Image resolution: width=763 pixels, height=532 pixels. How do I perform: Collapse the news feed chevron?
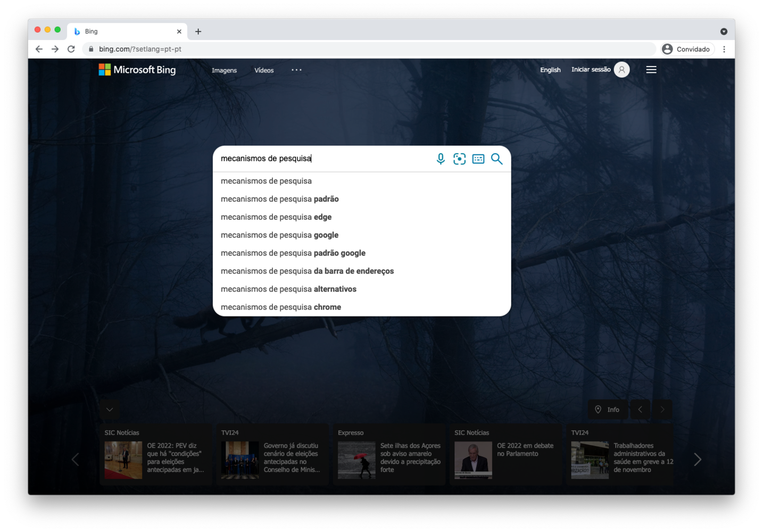tap(110, 410)
